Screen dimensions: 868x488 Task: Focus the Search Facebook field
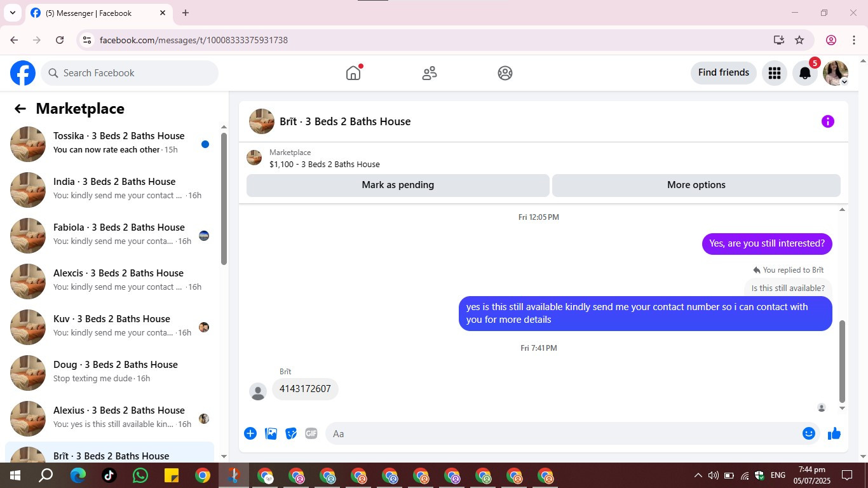[130, 73]
